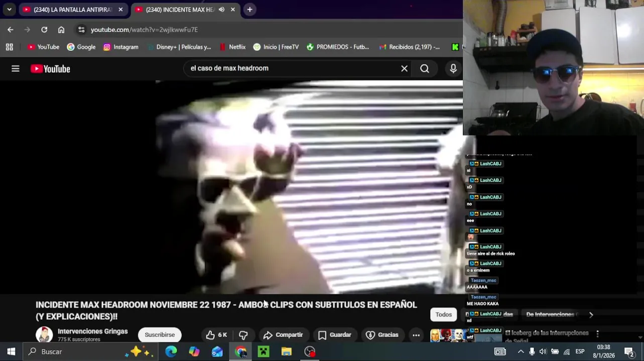Open the YouTube hamburger guide menu

(x=16, y=69)
